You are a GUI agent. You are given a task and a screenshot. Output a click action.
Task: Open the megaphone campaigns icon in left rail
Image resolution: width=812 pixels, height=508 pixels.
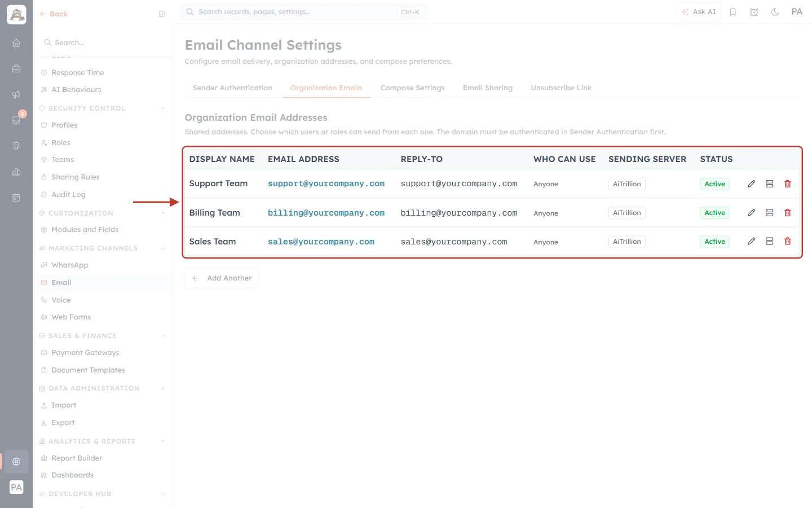16,94
